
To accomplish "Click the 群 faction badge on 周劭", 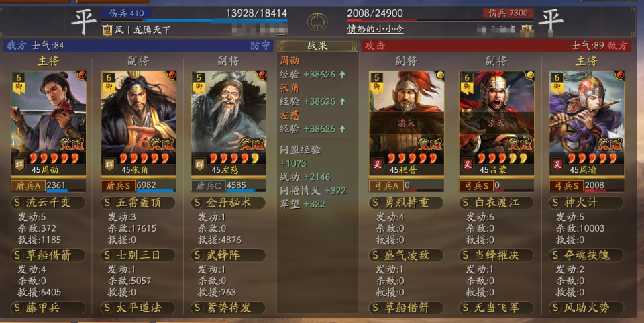I will click(x=19, y=165).
